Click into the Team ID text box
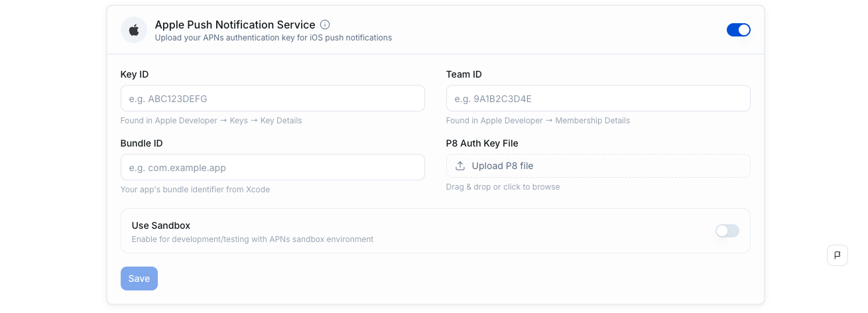This screenshot has width=868, height=313. (597, 98)
